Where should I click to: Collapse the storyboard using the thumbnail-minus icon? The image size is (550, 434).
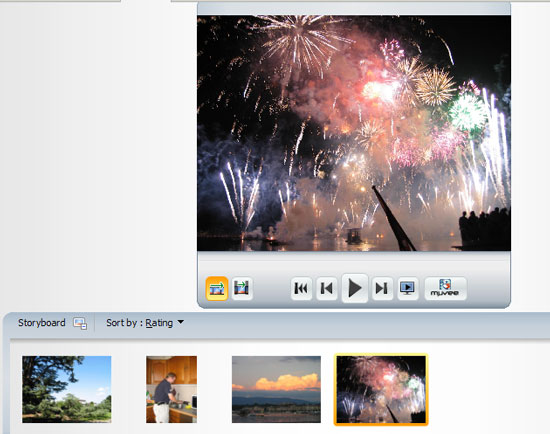click(x=80, y=323)
